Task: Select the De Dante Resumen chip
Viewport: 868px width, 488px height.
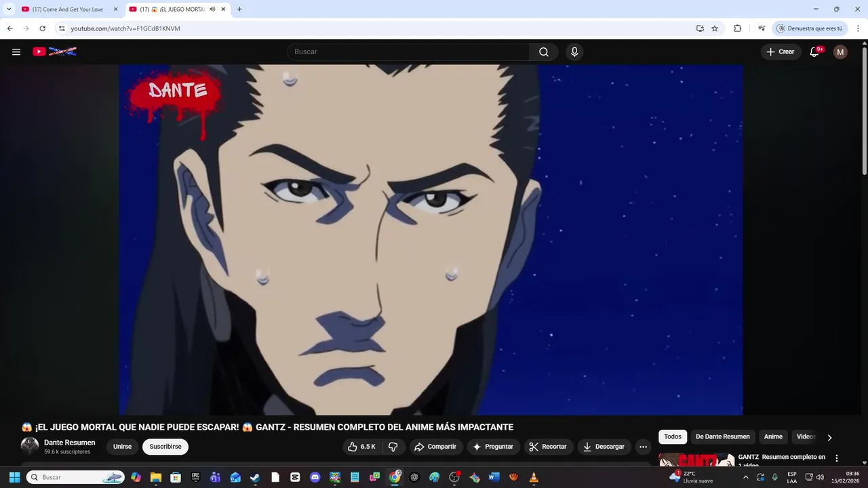Action: [723, 436]
